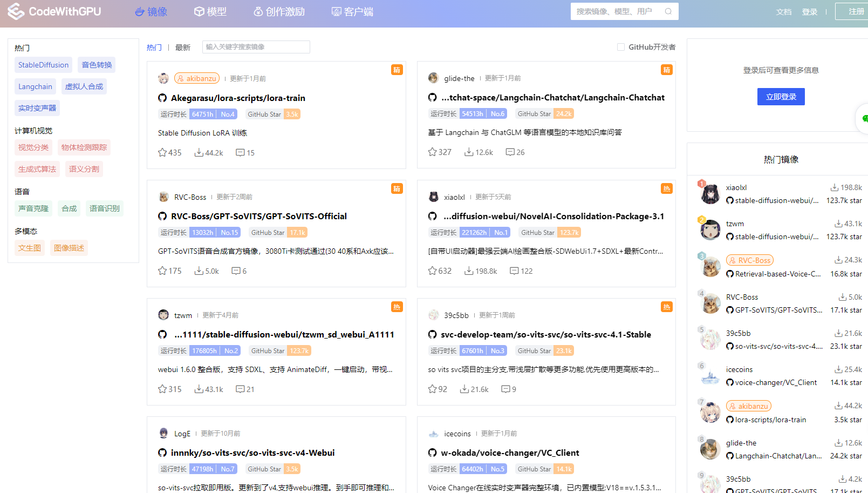Image resolution: width=868 pixels, height=493 pixels.
Task: Click the 文档 link in header
Action: [784, 12]
